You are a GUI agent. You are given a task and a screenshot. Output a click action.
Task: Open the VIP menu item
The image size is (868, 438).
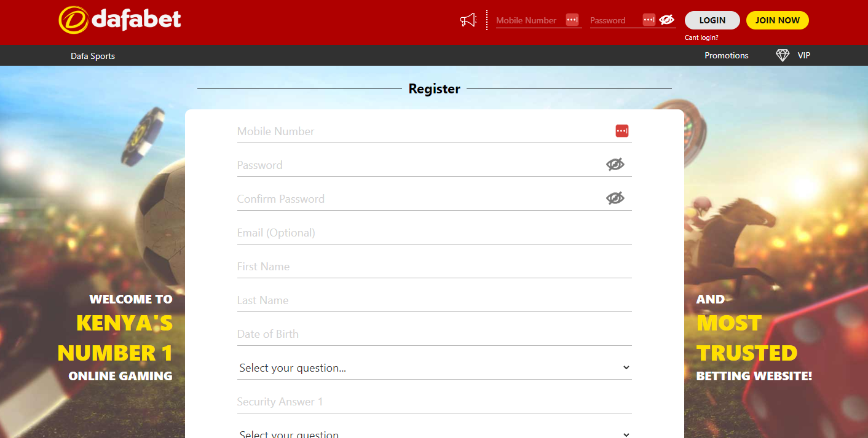click(x=804, y=55)
